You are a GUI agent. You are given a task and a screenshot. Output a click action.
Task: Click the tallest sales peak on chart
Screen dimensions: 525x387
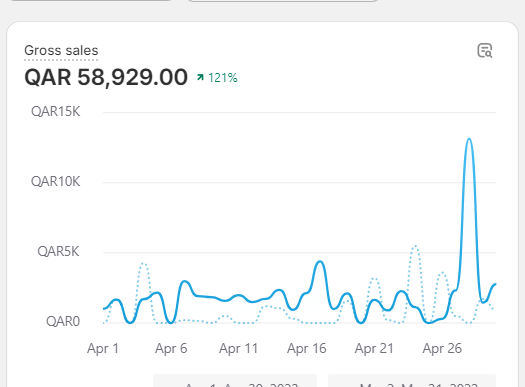pos(469,139)
